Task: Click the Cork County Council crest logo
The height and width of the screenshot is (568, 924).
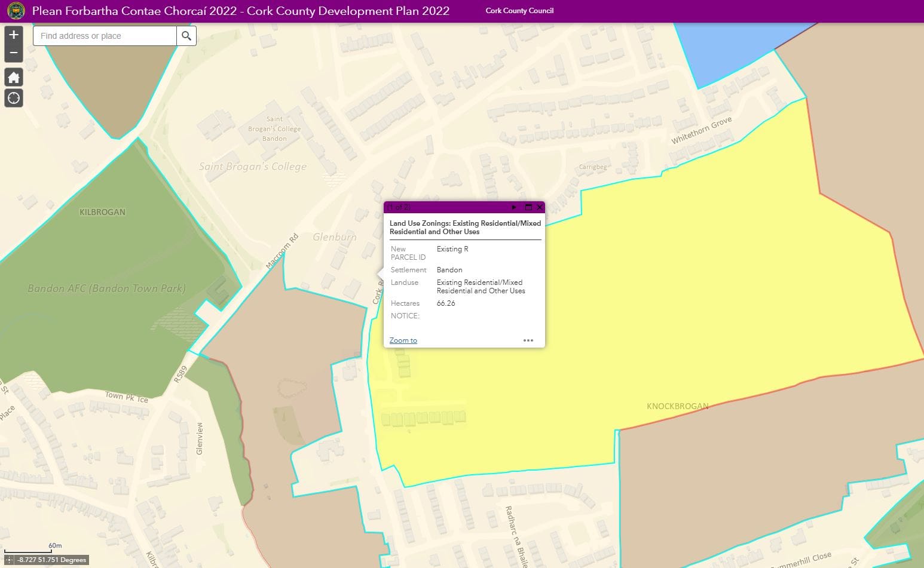Action: click(16, 11)
